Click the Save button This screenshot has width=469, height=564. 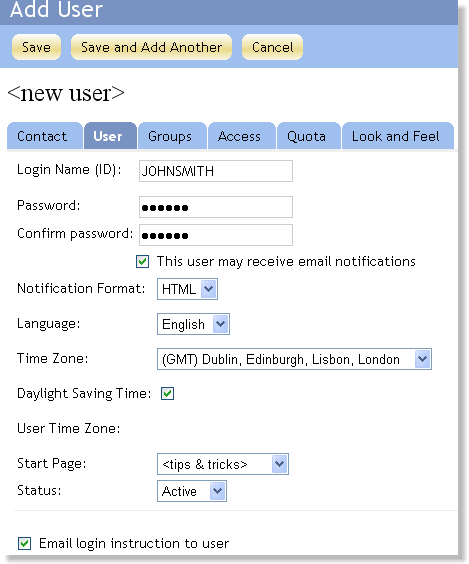[x=36, y=47]
